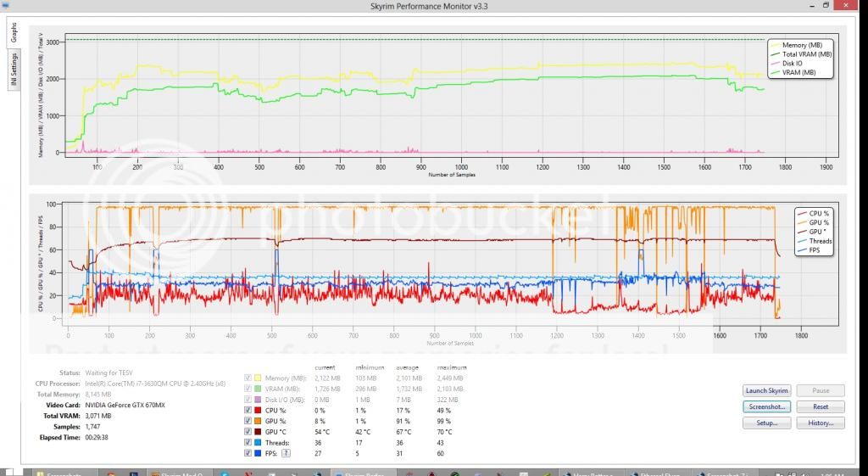The image size is (868, 476).
Task: Toggle the FPS checkbox in stats list
Action: (248, 454)
